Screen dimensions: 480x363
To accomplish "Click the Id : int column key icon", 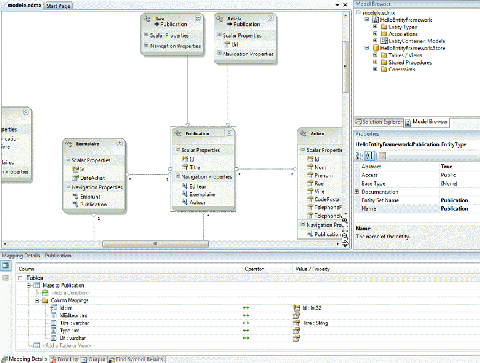I will click(54, 308).
